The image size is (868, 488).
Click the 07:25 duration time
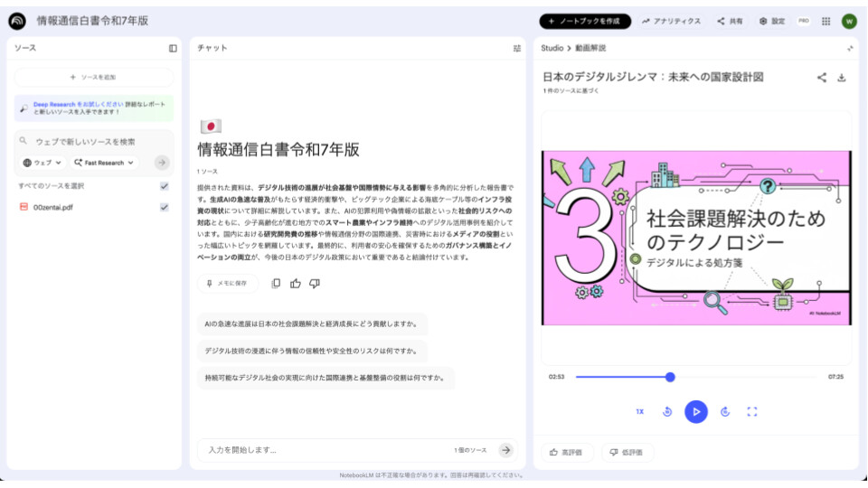[x=835, y=377]
